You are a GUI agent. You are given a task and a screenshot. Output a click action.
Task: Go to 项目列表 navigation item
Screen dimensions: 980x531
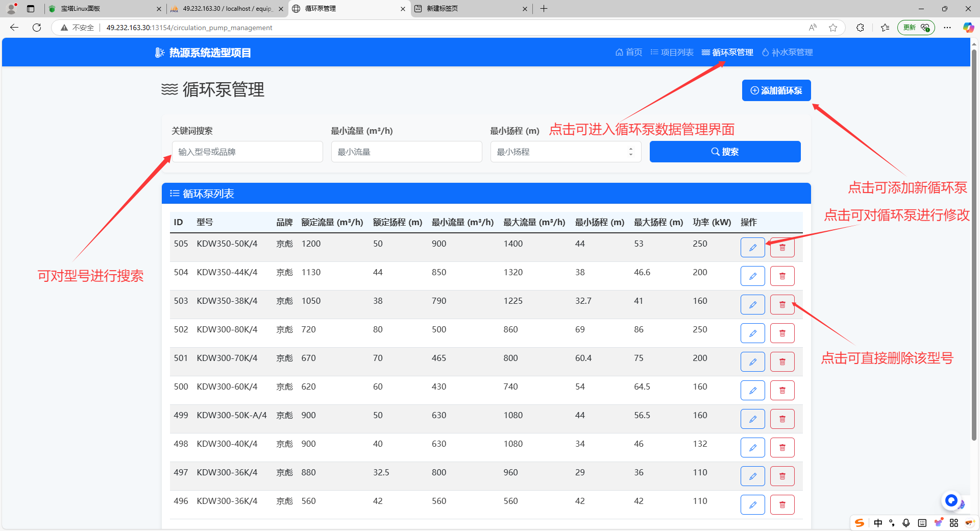click(x=672, y=52)
